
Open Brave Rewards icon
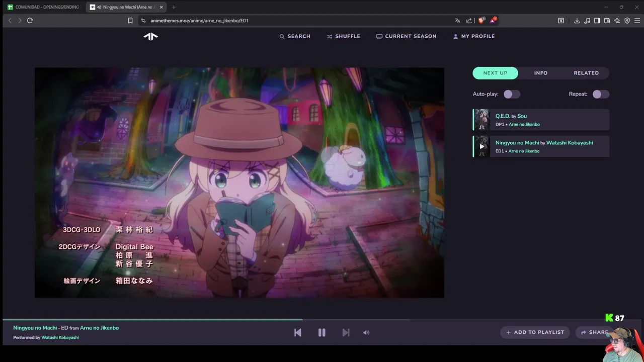[493, 21]
